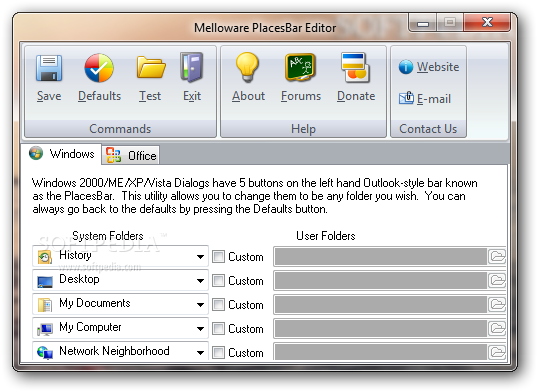Close the PlacesBar Editor window
The image size is (538, 392).
point(487,23)
